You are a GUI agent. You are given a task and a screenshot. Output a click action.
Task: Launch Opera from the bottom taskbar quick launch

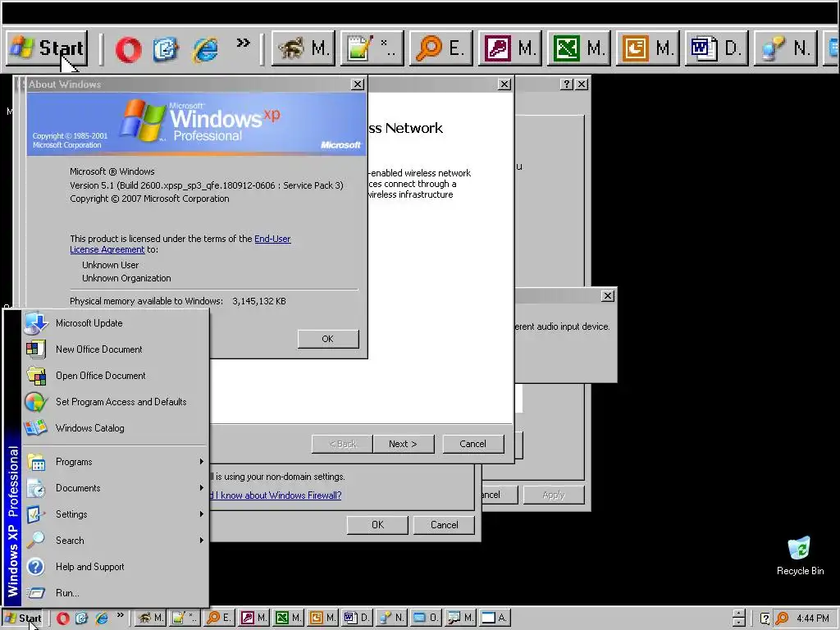click(x=62, y=619)
